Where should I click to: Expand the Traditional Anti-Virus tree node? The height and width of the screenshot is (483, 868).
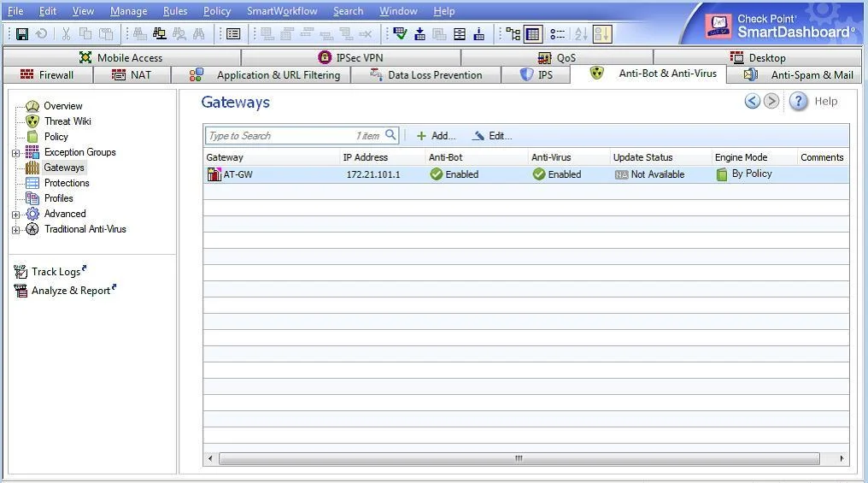pyautogui.click(x=15, y=231)
